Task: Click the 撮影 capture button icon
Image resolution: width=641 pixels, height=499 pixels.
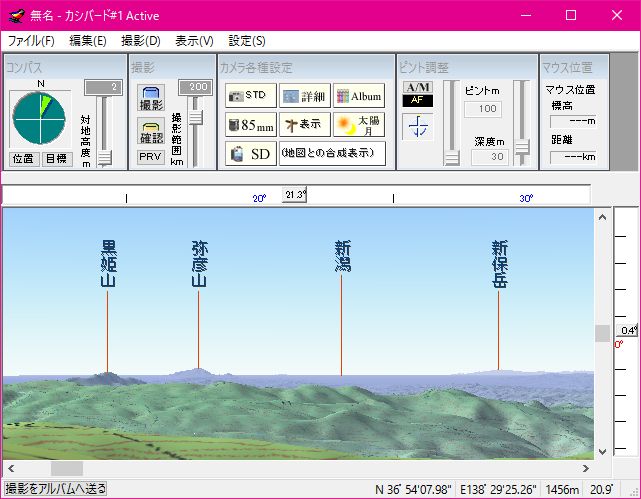Action: (151, 97)
